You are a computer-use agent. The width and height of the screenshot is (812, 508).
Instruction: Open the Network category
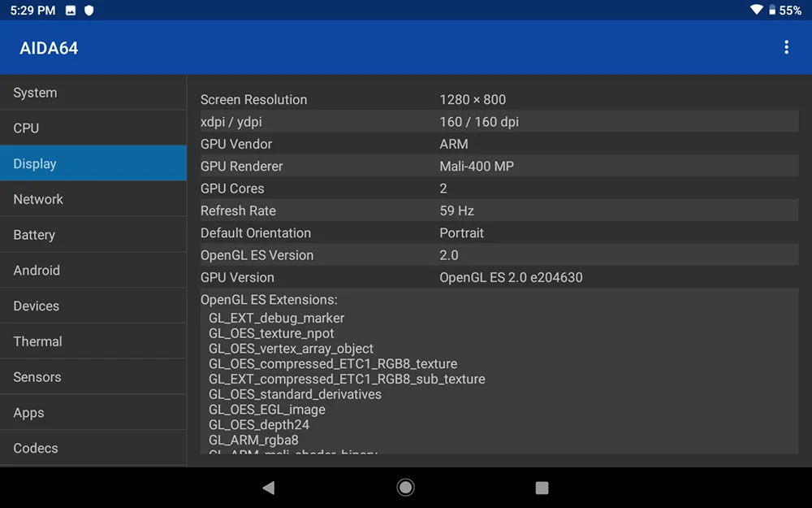(93, 199)
